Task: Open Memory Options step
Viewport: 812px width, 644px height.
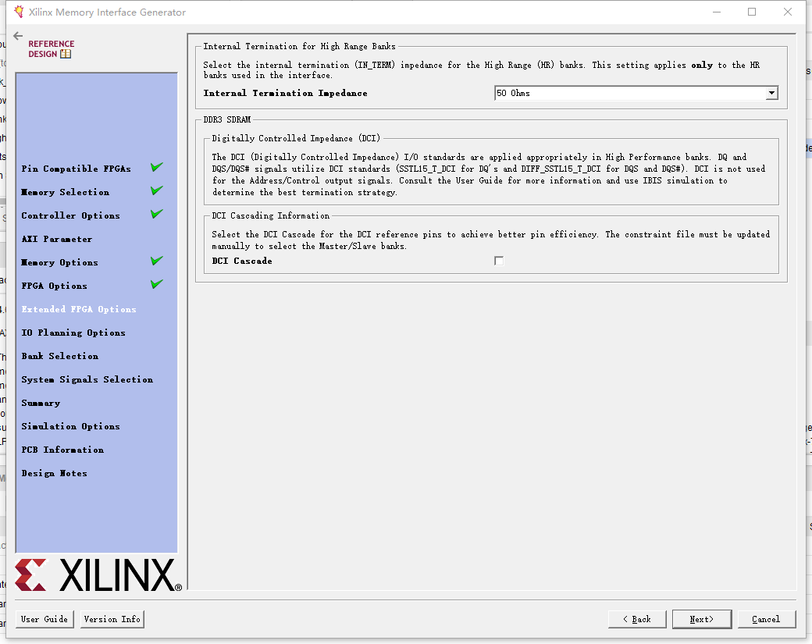Action: pyautogui.click(x=59, y=262)
